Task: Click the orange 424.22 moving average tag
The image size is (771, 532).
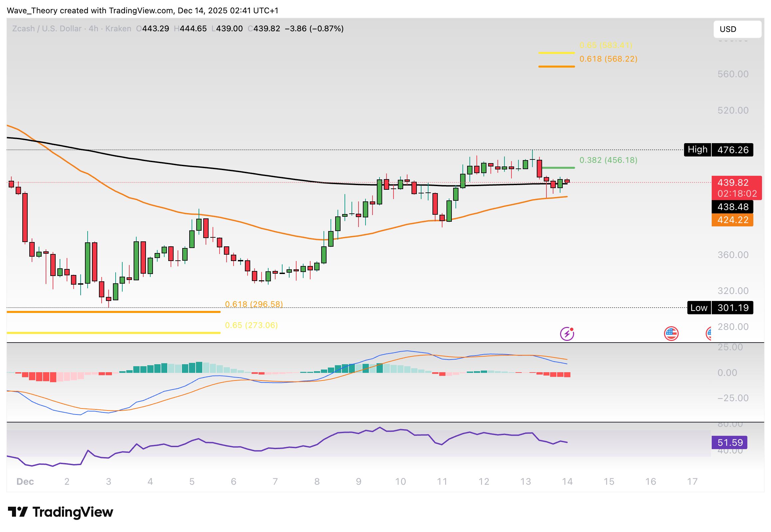Action: click(732, 220)
